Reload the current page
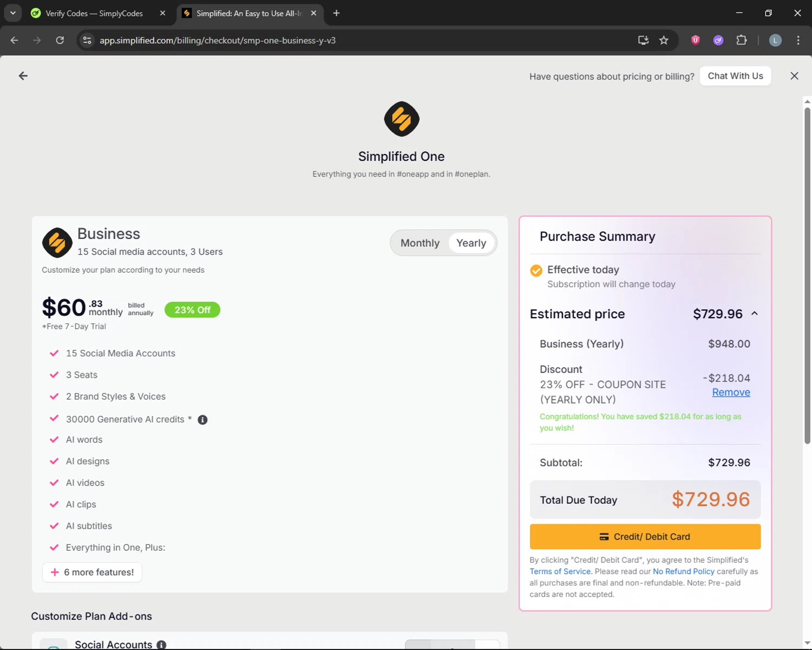This screenshot has height=650, width=812. 60,40
